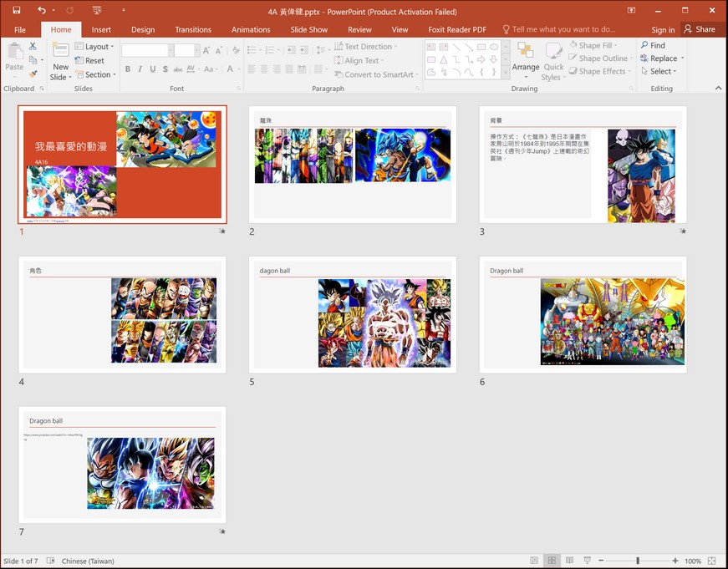Select slide 3 thumbnail
Viewport: 728px width, 569px height.
pos(583,165)
